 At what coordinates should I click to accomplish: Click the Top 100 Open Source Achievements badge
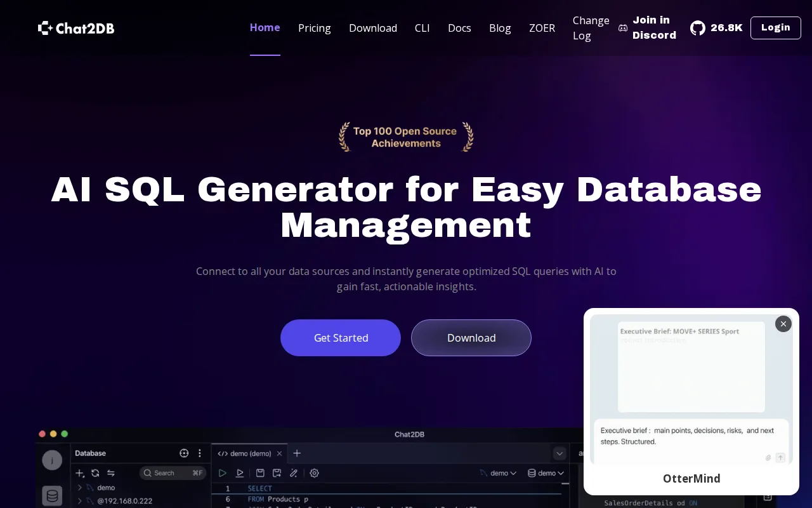pyautogui.click(x=406, y=137)
